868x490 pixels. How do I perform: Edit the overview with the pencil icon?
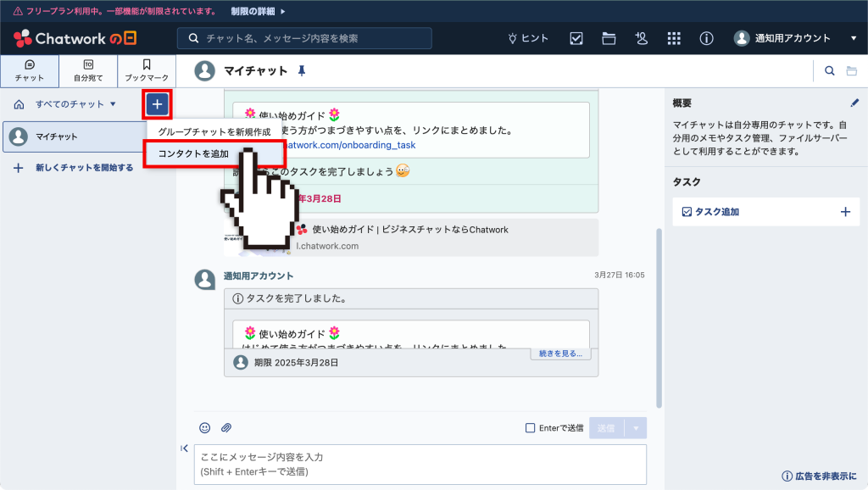pyautogui.click(x=854, y=102)
